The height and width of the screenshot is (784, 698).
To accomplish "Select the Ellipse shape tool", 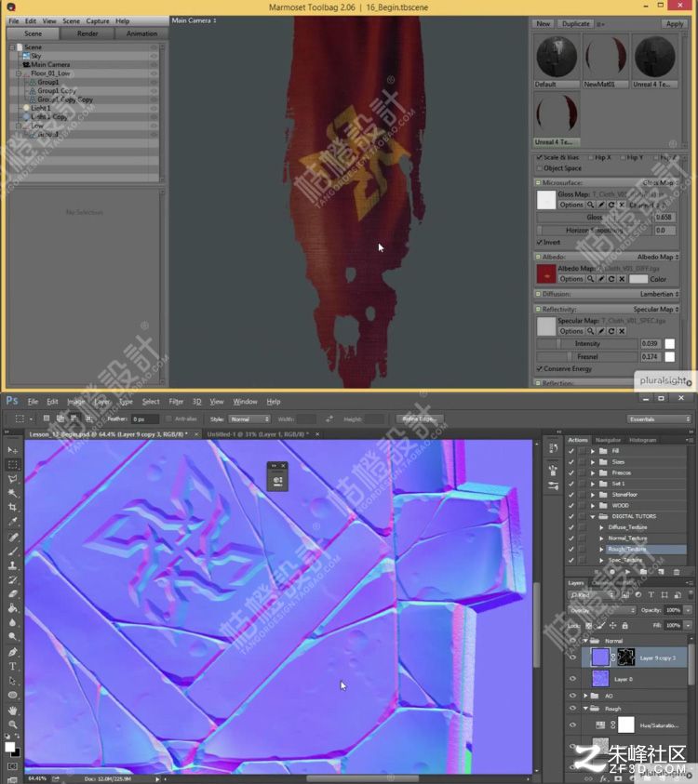I will (x=12, y=695).
